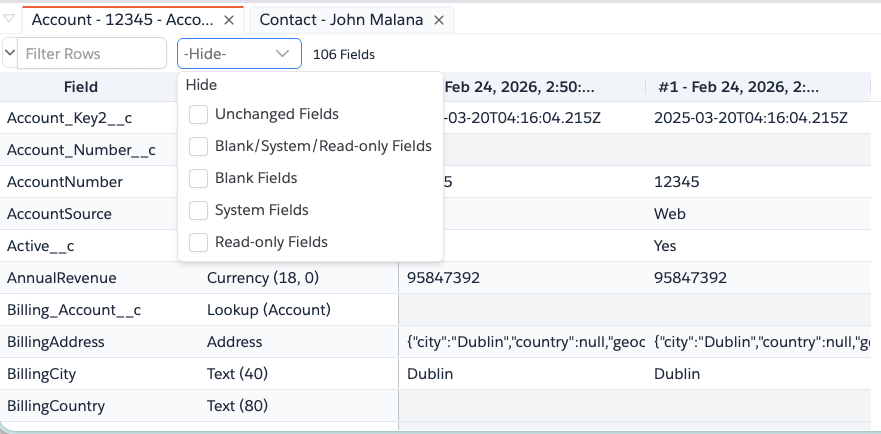
Task: Click the BillingCity Dublin value cell
Action: tap(430, 374)
